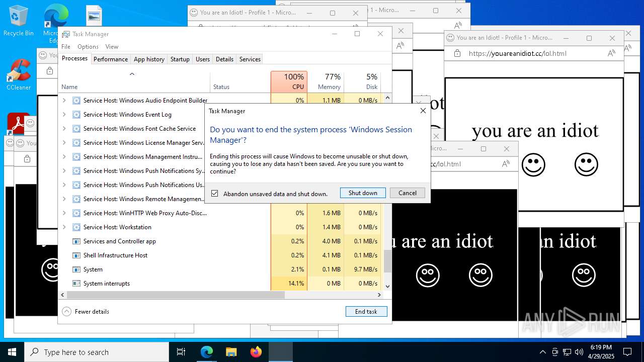Screen dimensions: 644x362
Task: Expand Service Host: Windows Management Instrumentation row
Action: 64,157
